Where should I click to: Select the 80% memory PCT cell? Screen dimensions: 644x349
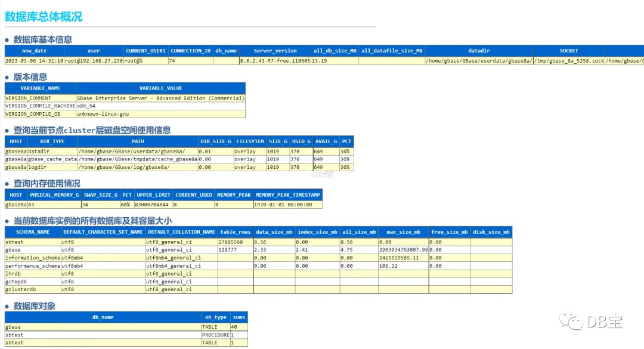click(127, 205)
